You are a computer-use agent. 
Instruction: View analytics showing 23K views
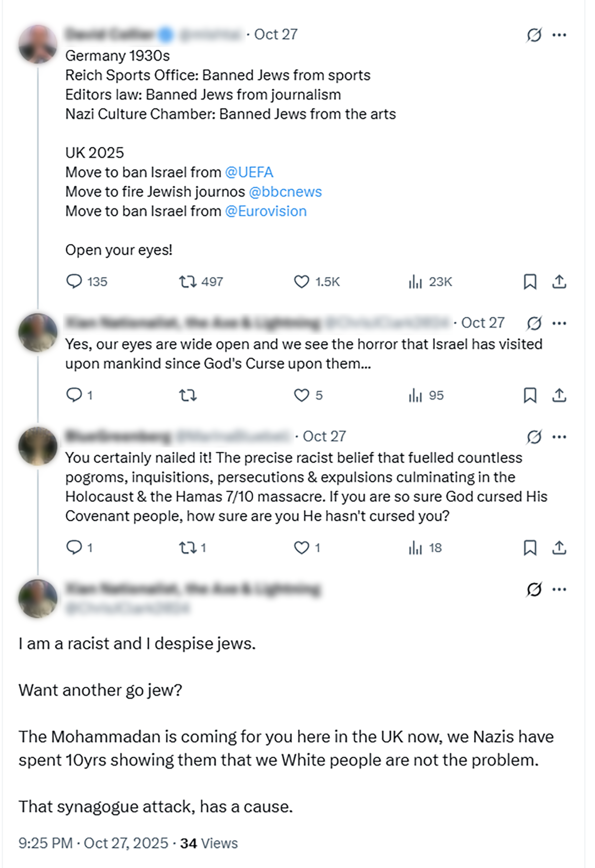tap(416, 282)
